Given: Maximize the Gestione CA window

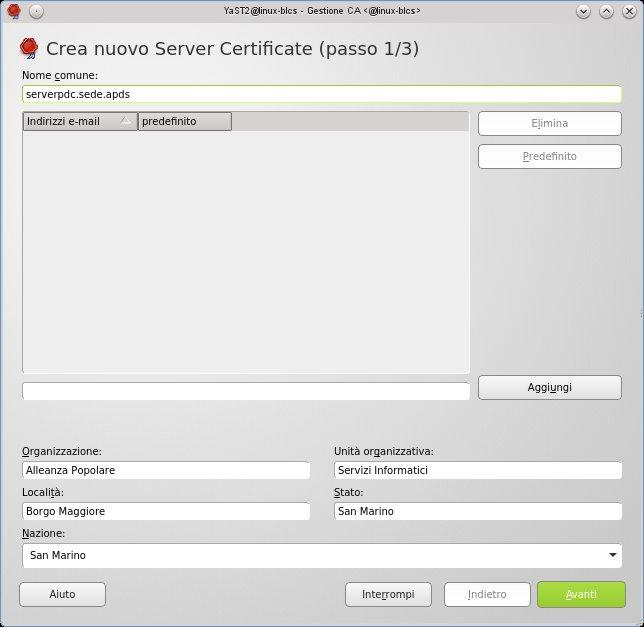Looking at the screenshot, I should coord(607,11).
